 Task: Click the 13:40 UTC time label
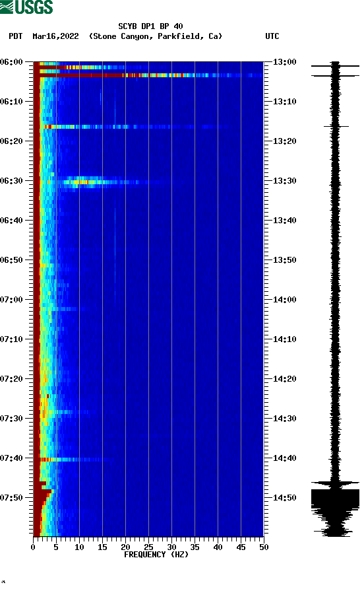click(284, 221)
